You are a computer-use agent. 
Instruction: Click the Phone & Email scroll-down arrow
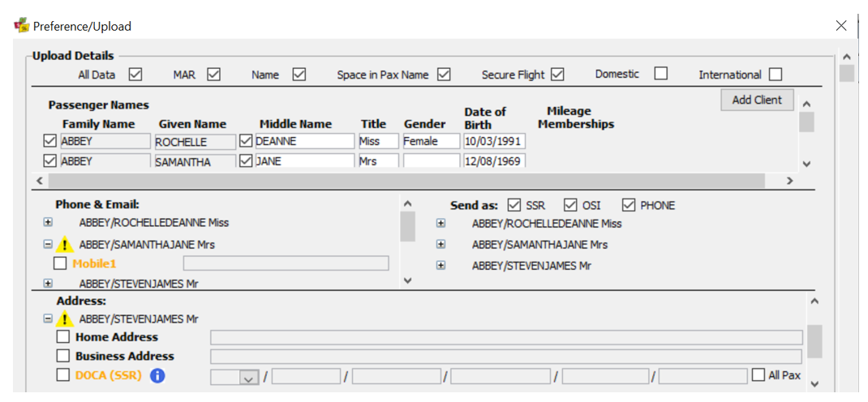[407, 281]
